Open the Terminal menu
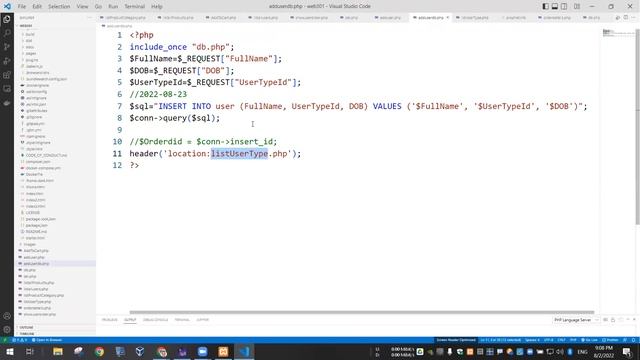 coord(134,7)
